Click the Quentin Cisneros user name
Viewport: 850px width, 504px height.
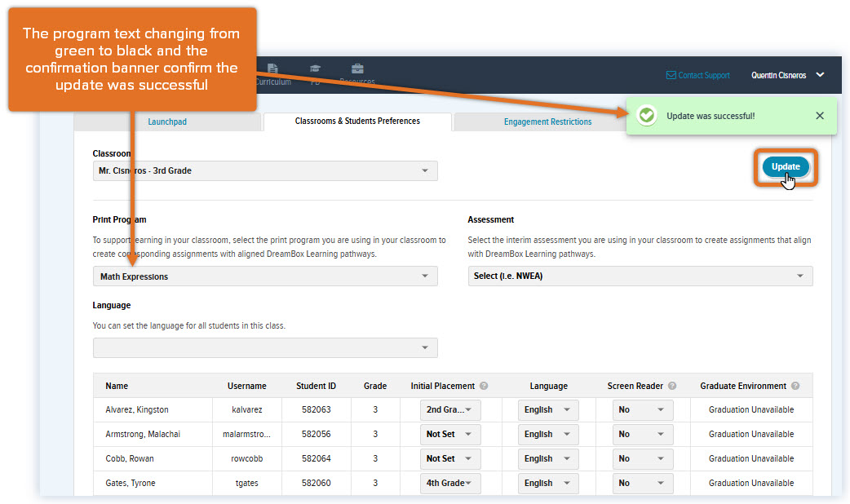778,75
